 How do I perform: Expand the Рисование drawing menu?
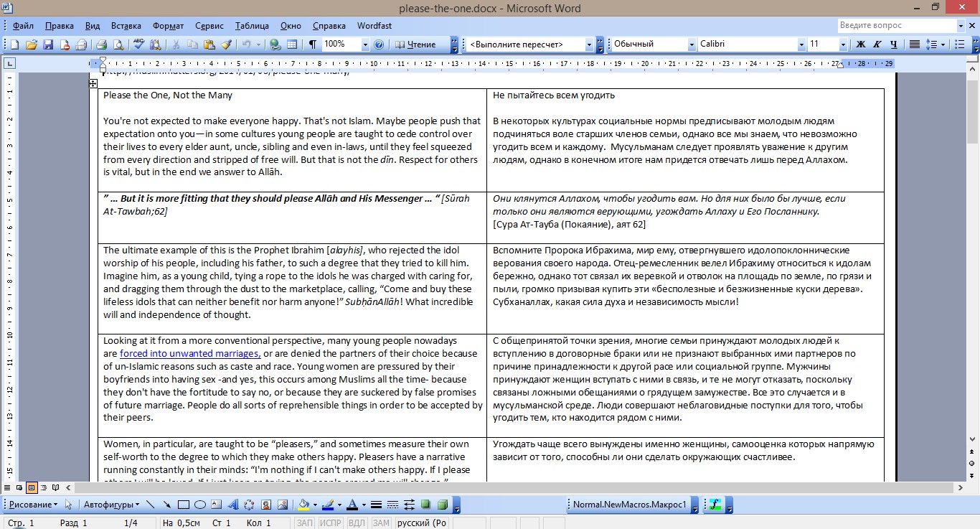click(x=32, y=505)
